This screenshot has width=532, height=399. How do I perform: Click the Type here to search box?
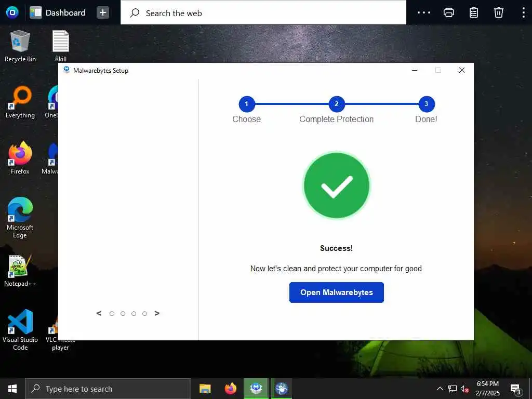coord(108,389)
